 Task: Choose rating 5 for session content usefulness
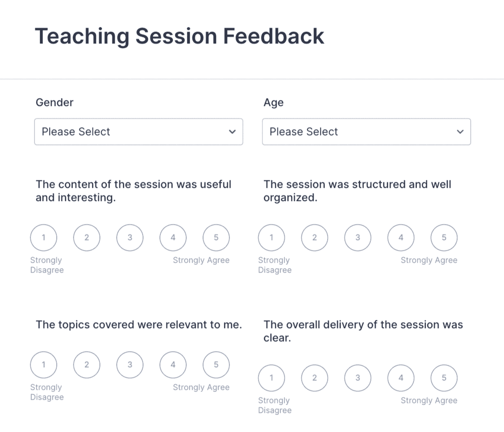point(216,237)
